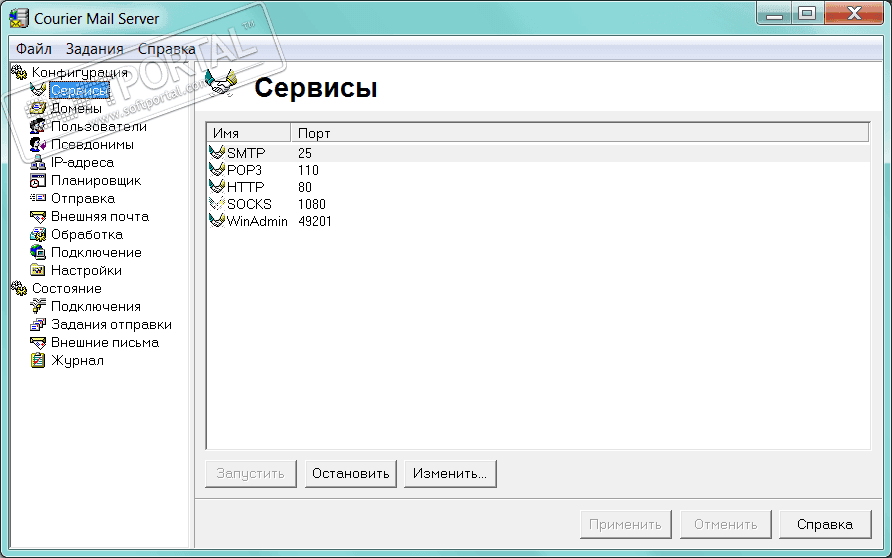Maximize the Courier Mail Server window
This screenshot has width=892, height=558.
coord(807,13)
